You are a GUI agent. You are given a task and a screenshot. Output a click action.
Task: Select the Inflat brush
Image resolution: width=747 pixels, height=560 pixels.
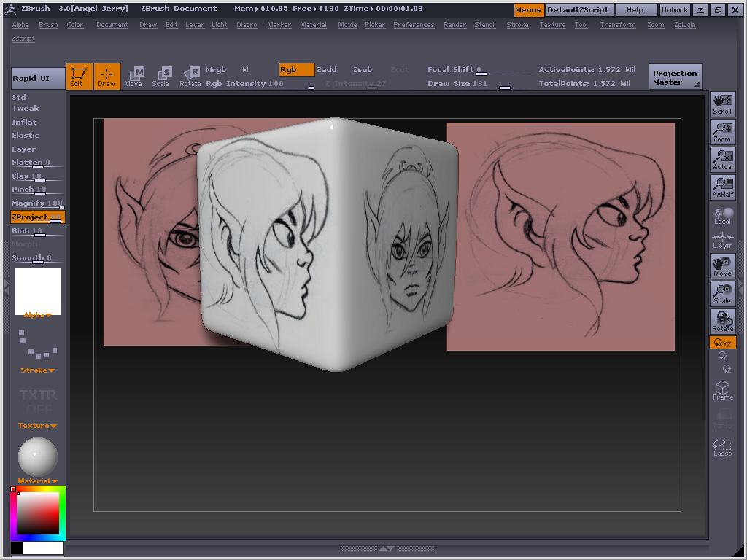click(x=23, y=121)
